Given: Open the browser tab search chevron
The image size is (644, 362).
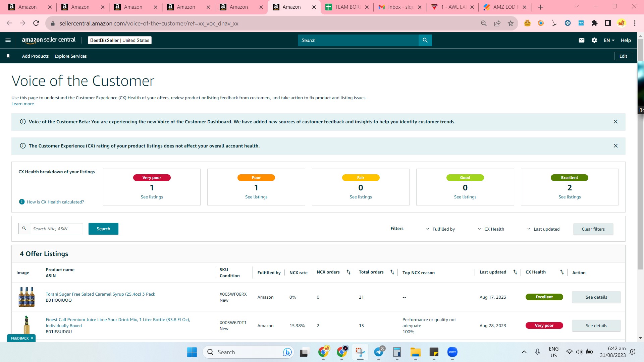Looking at the screenshot, I should tap(577, 7).
